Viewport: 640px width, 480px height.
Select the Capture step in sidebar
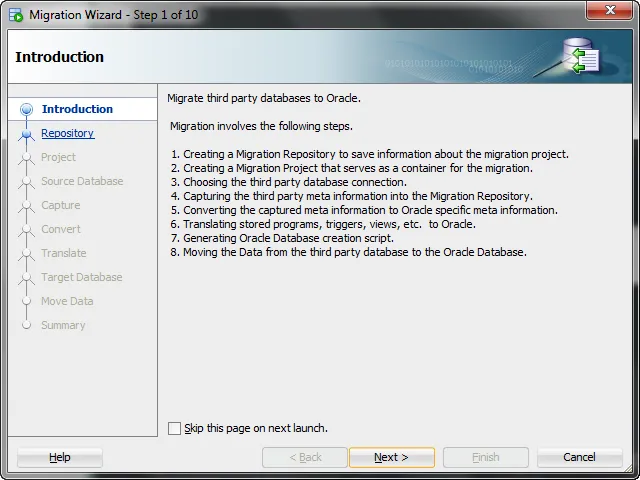(61, 205)
